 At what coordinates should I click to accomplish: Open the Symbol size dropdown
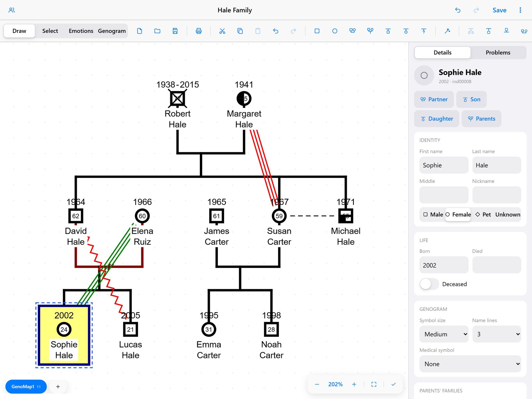(x=444, y=334)
